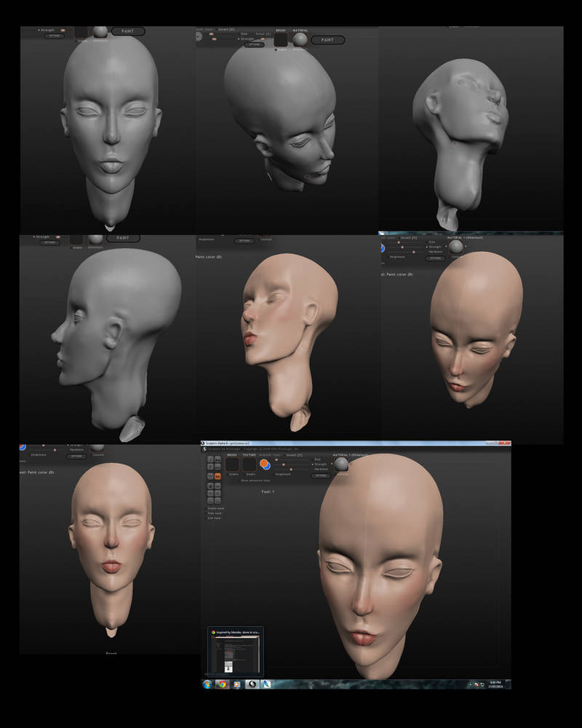Open the Texture swatch in the bottom-right Sculptris window
Image resolution: width=582 pixels, height=728 pixels.
[250, 464]
